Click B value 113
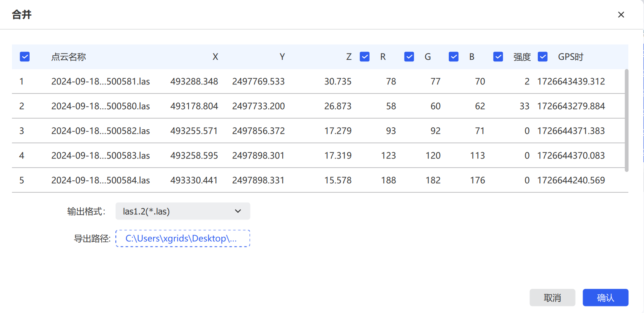Image resolution: width=644 pixels, height=313 pixels. tap(478, 156)
